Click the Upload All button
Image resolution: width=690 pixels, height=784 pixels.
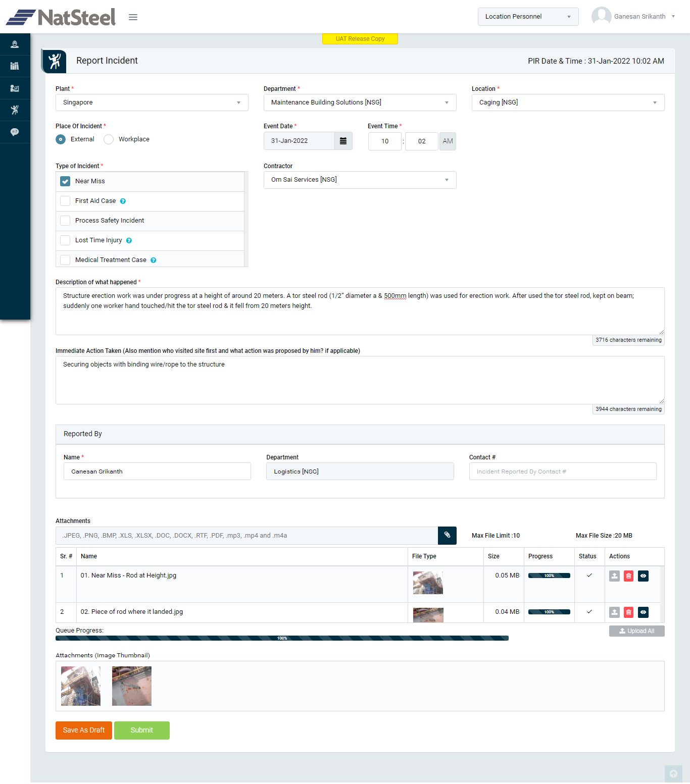pos(637,631)
